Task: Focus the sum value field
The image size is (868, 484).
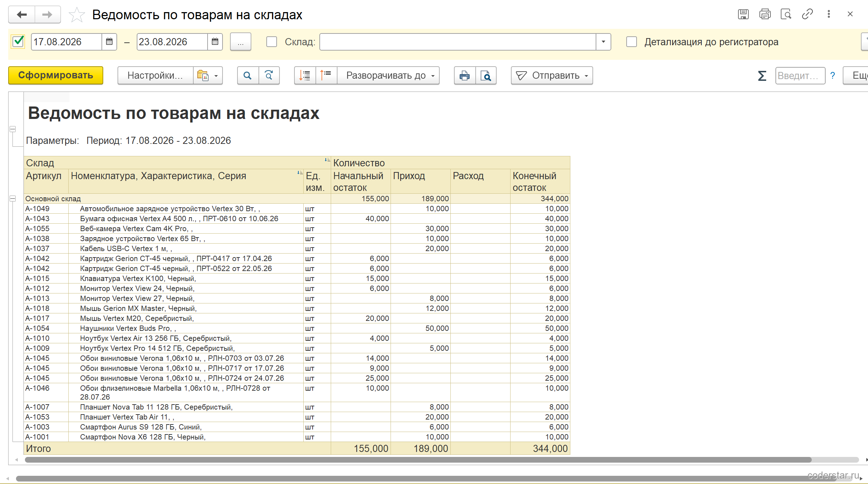Action: click(x=800, y=76)
